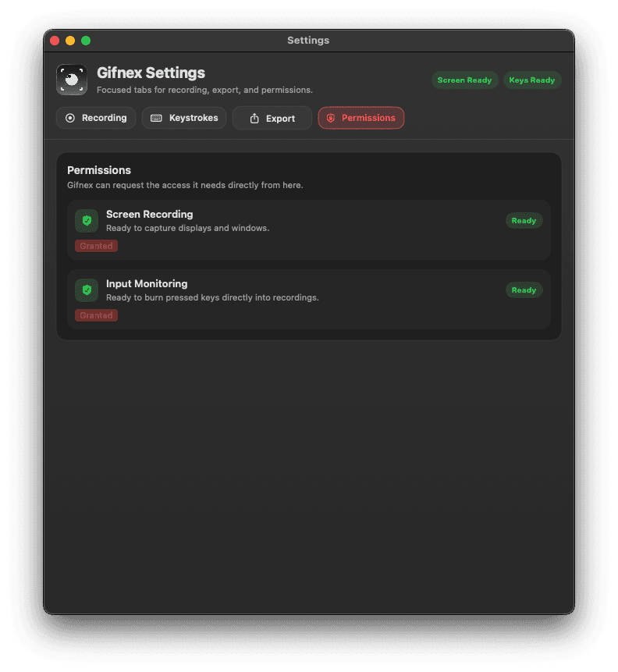Click the Permissions section heading
The height and width of the screenshot is (672, 618).
(x=99, y=170)
